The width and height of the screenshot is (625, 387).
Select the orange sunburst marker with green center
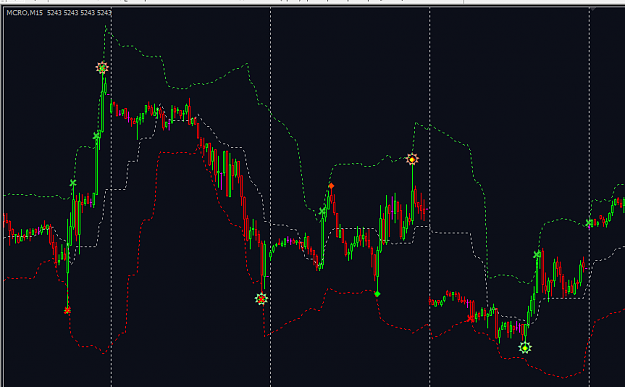102,68
